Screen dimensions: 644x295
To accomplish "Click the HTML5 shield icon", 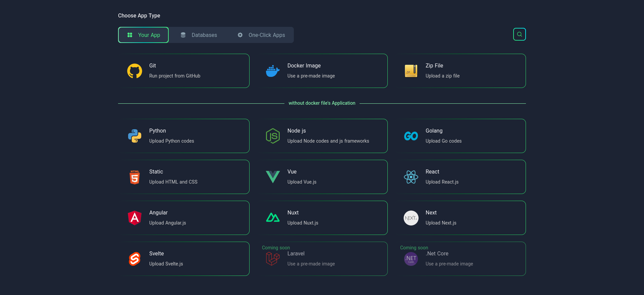I will pos(135,177).
